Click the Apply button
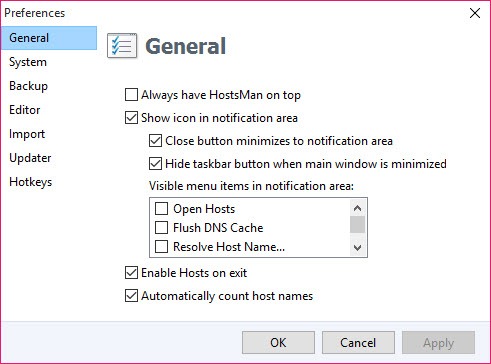The height and width of the screenshot is (364, 491). tap(438, 342)
